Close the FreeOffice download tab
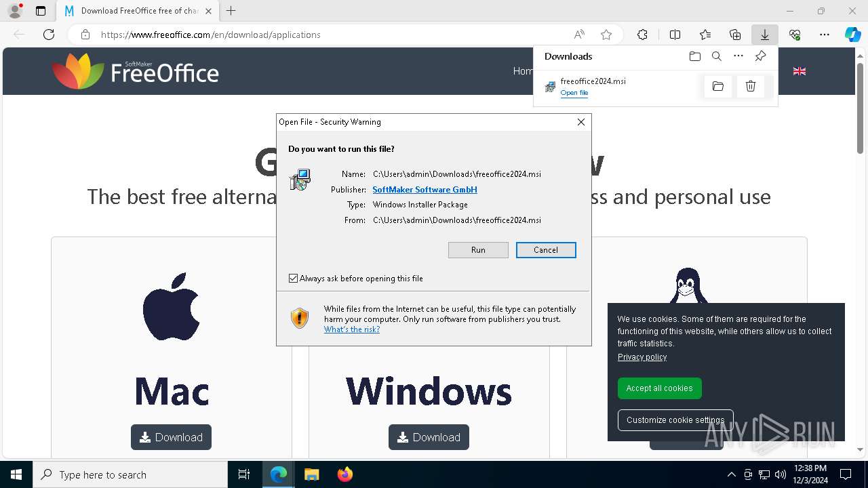The image size is (868, 488). pyautogui.click(x=208, y=11)
